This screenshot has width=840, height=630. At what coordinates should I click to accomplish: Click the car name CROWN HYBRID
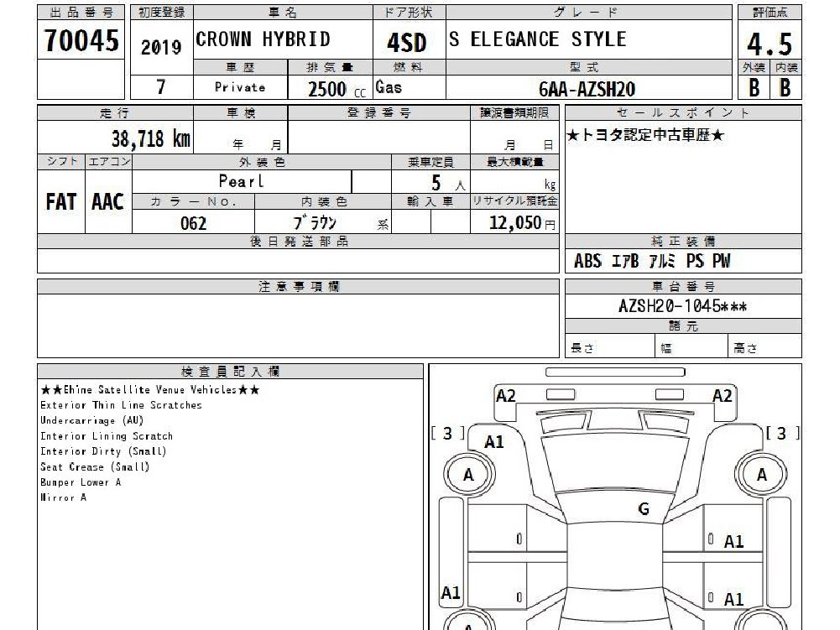(263, 39)
